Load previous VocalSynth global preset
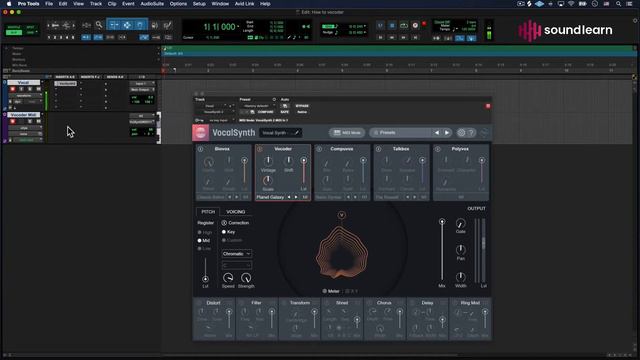Image resolution: width=640 pixels, height=360 pixels. [436, 133]
